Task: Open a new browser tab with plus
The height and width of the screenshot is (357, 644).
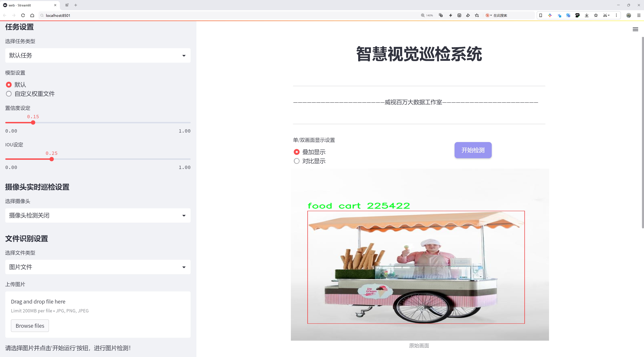Action: 76,5
